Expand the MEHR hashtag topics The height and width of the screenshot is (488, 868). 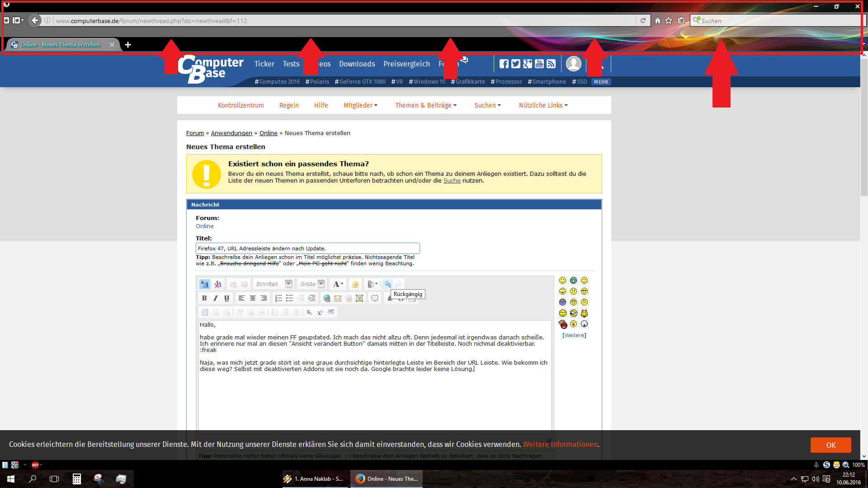tap(601, 82)
